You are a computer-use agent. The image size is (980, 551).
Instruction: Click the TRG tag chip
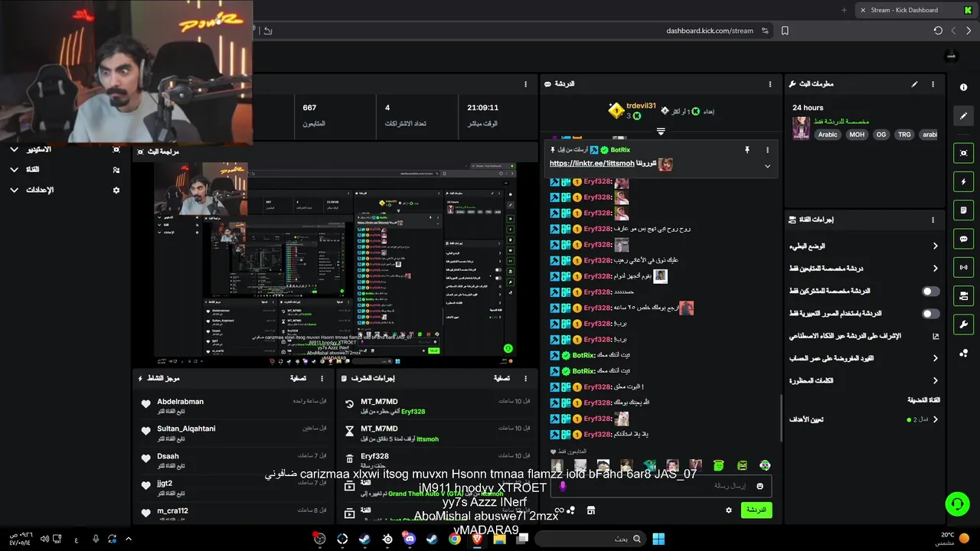point(904,135)
